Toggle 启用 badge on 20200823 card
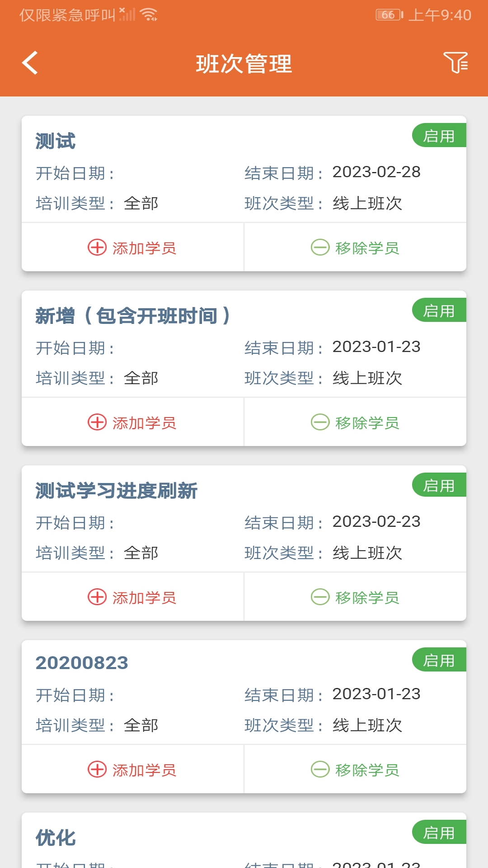Viewport: 488px width, 868px height. [439, 660]
